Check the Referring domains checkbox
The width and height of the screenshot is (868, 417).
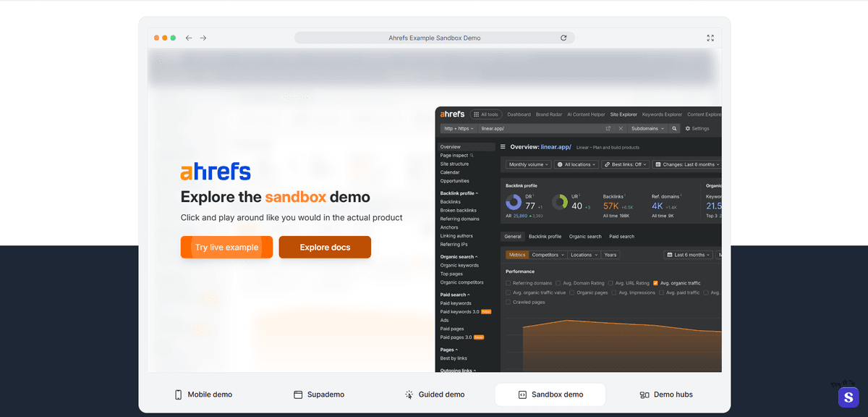click(x=509, y=283)
